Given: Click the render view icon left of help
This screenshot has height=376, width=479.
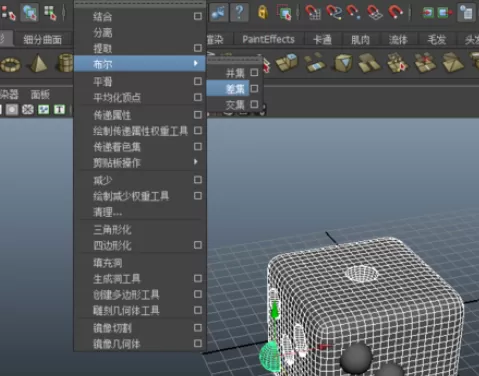Looking at the screenshot, I should click(219, 13).
